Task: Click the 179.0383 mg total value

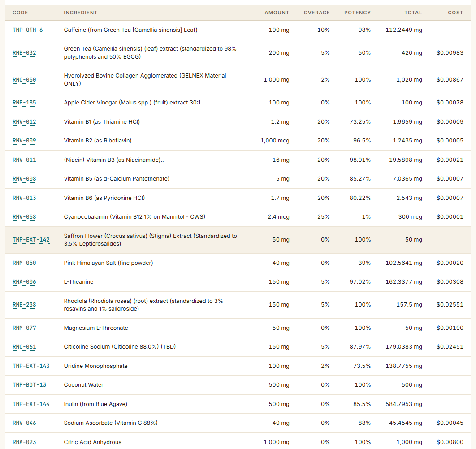Action: tap(404, 347)
